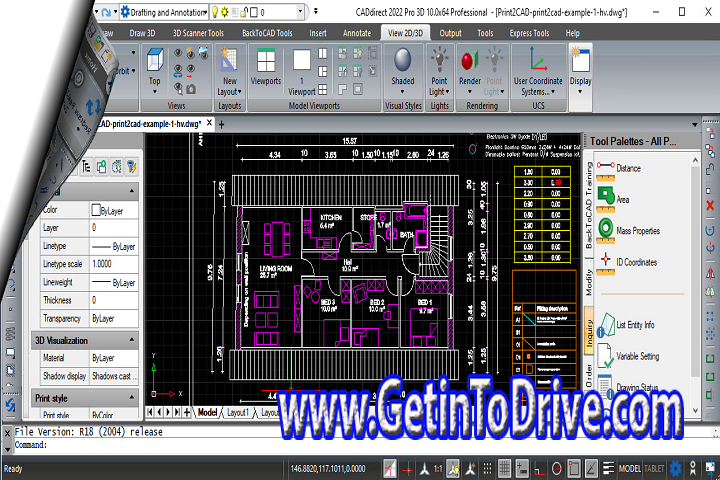Click the Top view cube icon
Image resolution: width=720 pixels, height=480 pixels.
155,60
